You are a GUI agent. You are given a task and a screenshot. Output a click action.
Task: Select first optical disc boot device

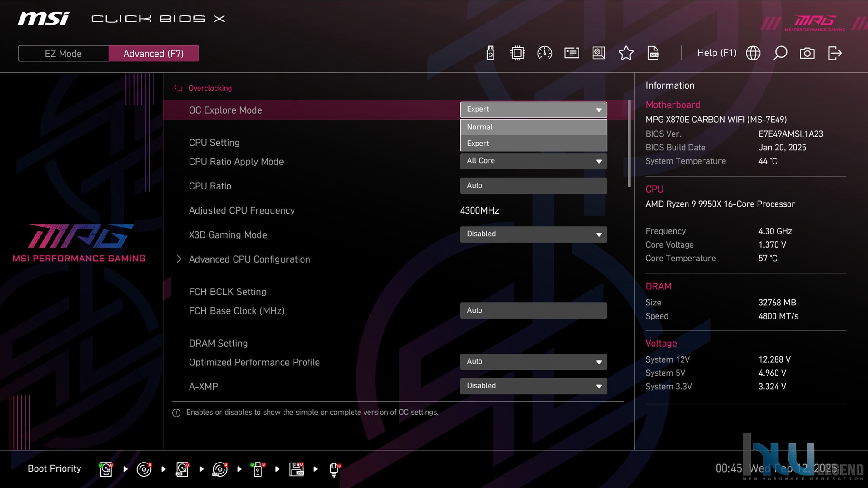click(x=144, y=469)
